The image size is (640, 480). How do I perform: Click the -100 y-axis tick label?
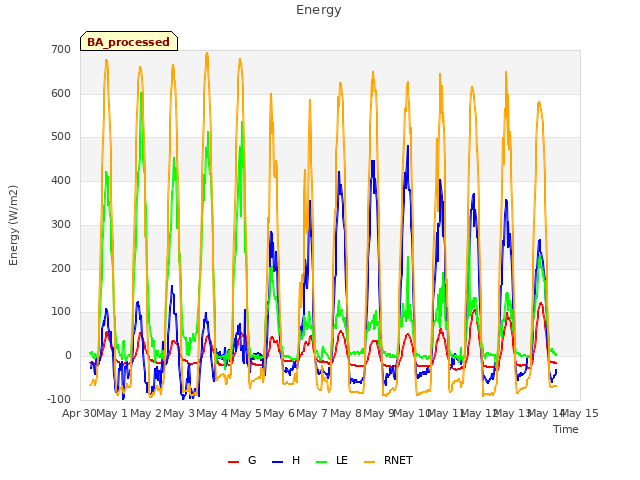59,399
